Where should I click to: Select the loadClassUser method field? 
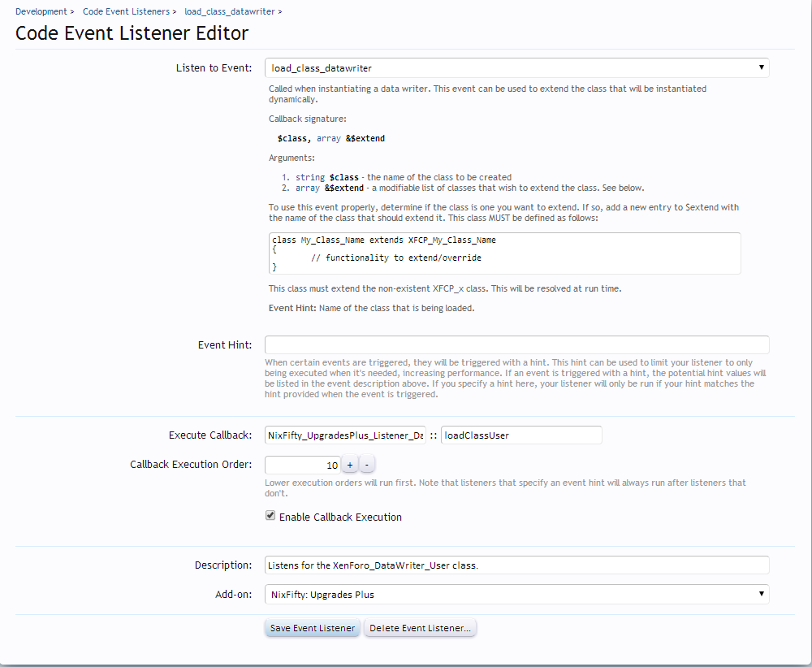[x=520, y=435]
